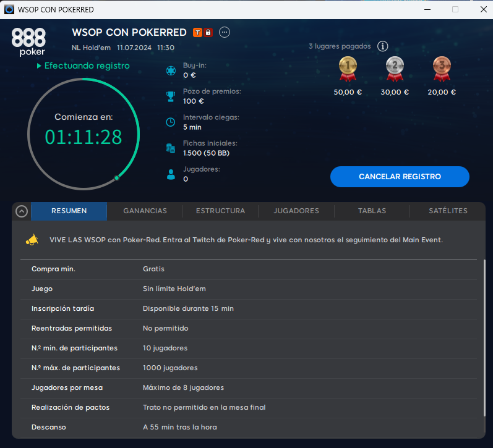Click the gold first place medal
Viewport: 493px width, 448px height.
pos(348,69)
